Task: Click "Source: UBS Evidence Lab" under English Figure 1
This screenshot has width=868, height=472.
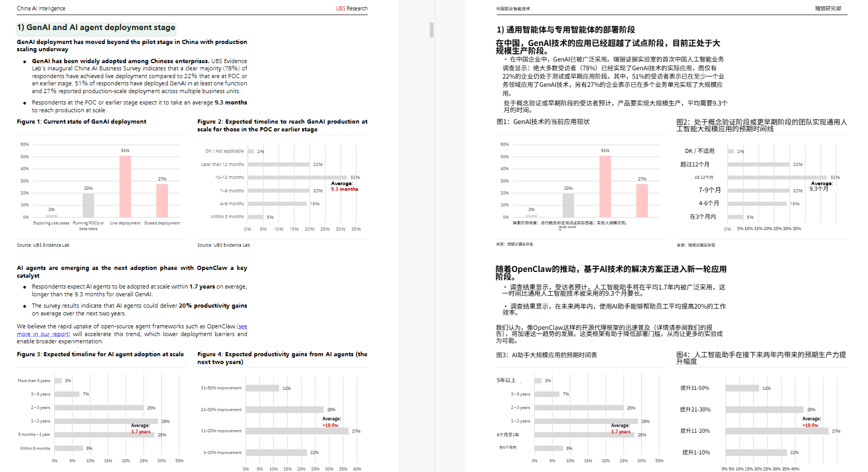Action: [x=43, y=245]
